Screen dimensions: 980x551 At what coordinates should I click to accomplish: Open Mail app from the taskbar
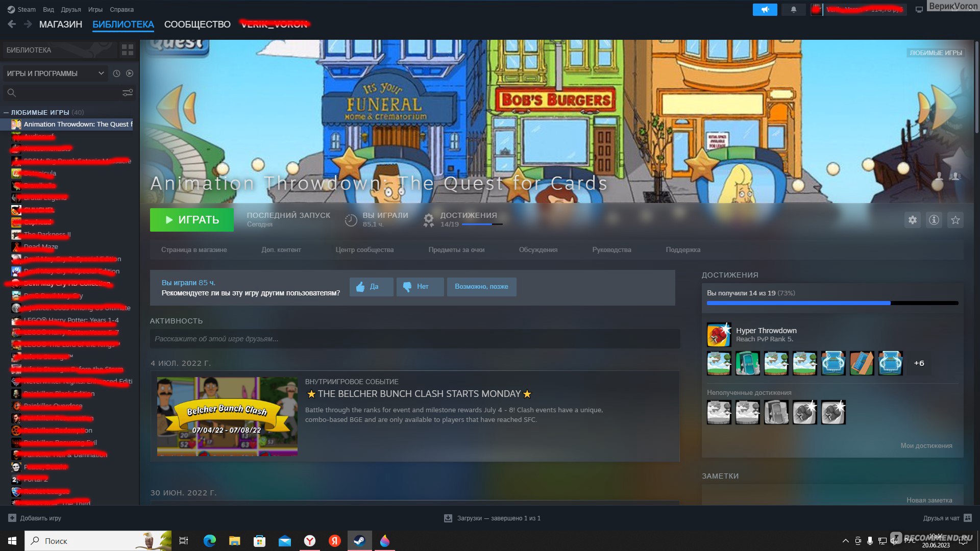pos(284,541)
